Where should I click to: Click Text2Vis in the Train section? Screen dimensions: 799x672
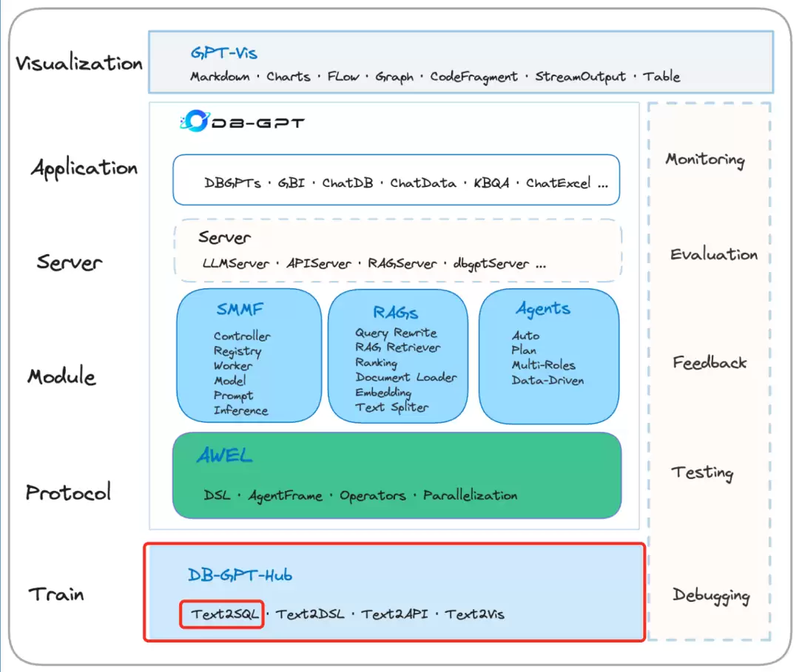tap(474, 614)
